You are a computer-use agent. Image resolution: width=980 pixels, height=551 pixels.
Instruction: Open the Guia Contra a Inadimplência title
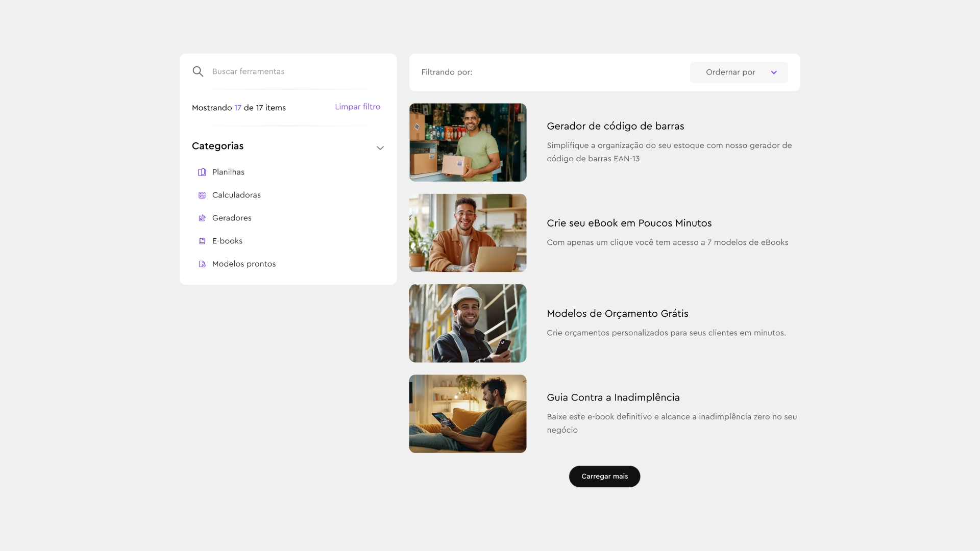(613, 398)
